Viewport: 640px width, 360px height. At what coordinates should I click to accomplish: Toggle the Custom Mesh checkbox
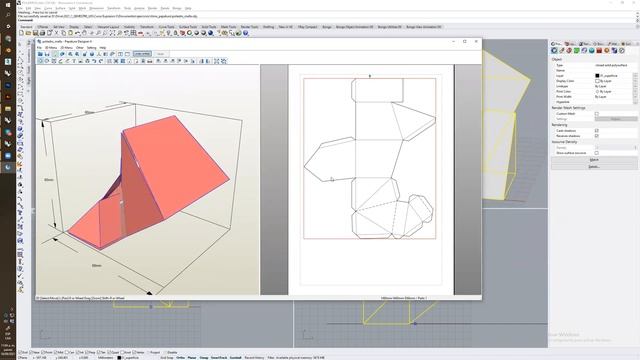pyautogui.click(x=597, y=113)
